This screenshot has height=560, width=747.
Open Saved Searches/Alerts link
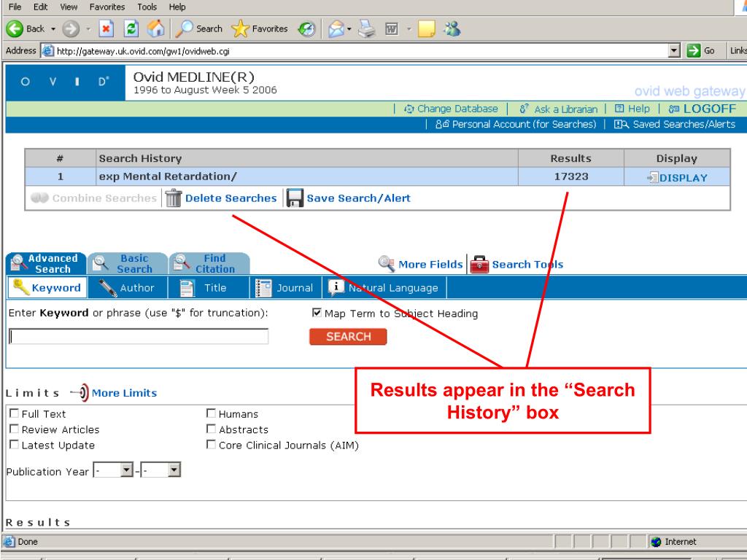(x=675, y=124)
